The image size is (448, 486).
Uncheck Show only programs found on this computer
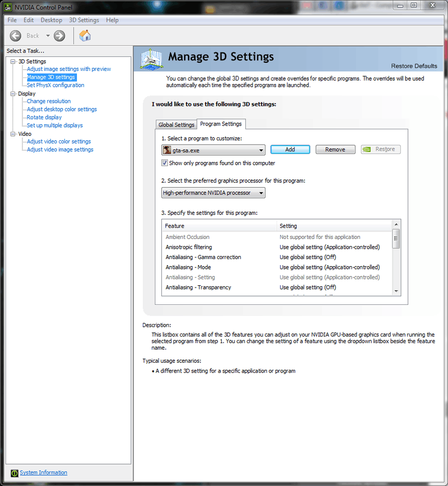(165, 163)
